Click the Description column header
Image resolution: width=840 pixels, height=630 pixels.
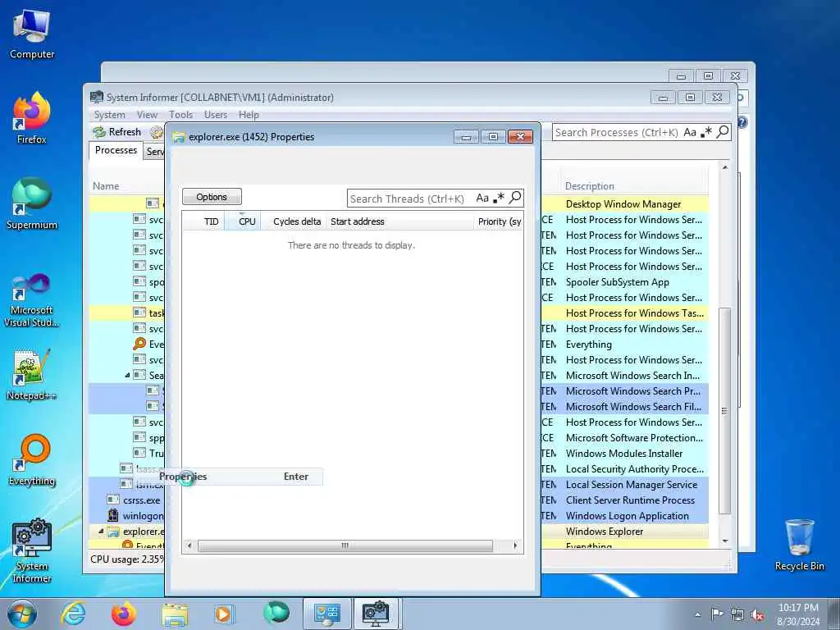coord(589,186)
